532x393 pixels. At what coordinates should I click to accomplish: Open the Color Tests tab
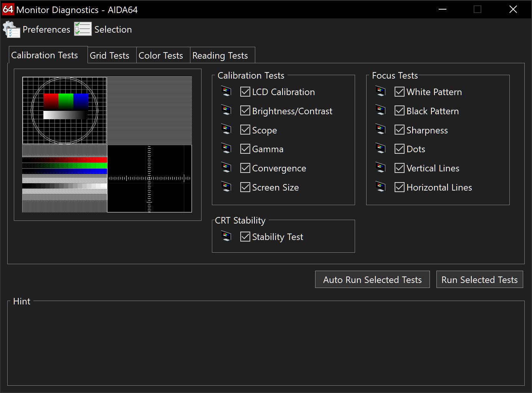tap(160, 56)
